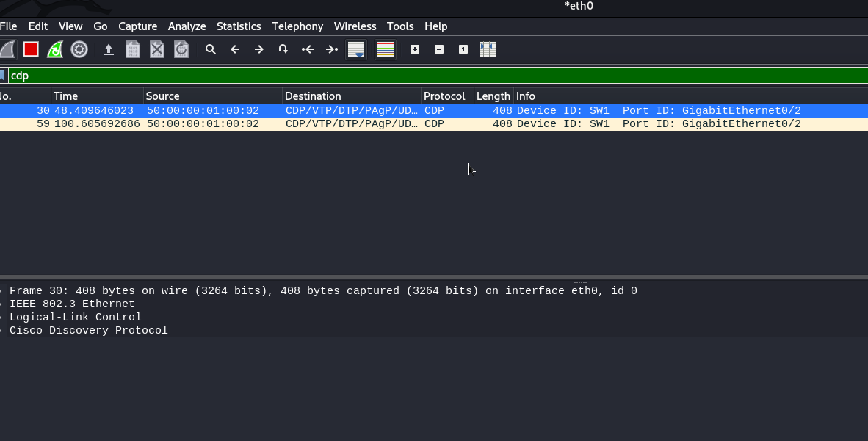This screenshot has height=441, width=868.
Task: Stop the running packet capture
Action: [31, 49]
